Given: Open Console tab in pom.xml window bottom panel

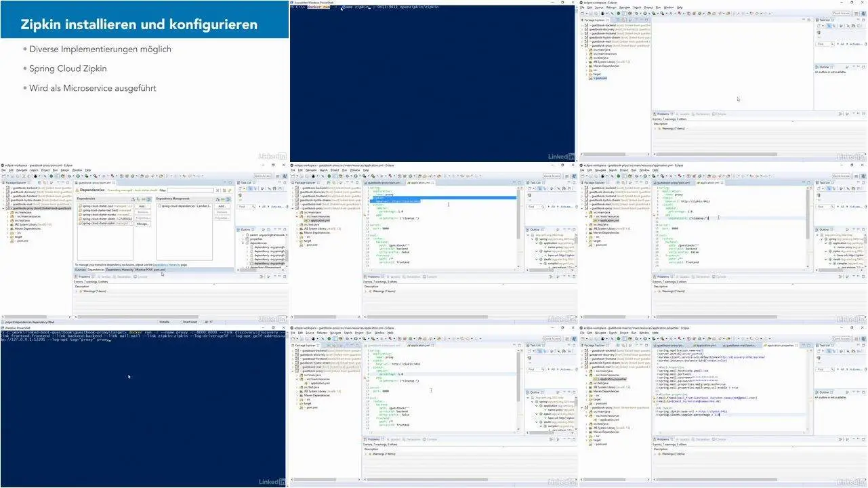Looking at the screenshot, I should click(141, 277).
